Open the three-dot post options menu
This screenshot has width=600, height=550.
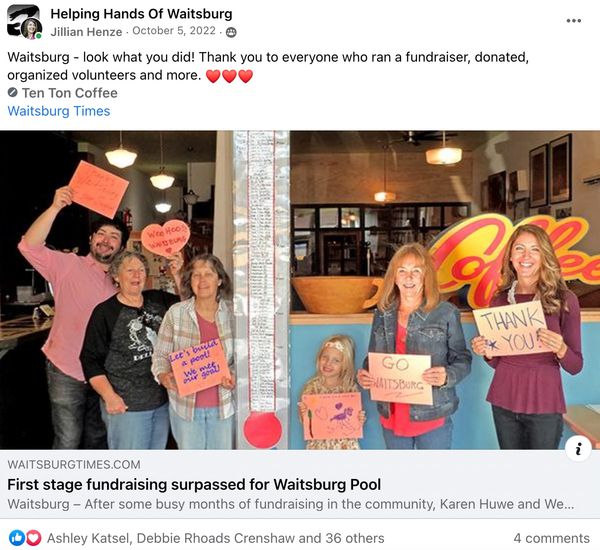574,21
